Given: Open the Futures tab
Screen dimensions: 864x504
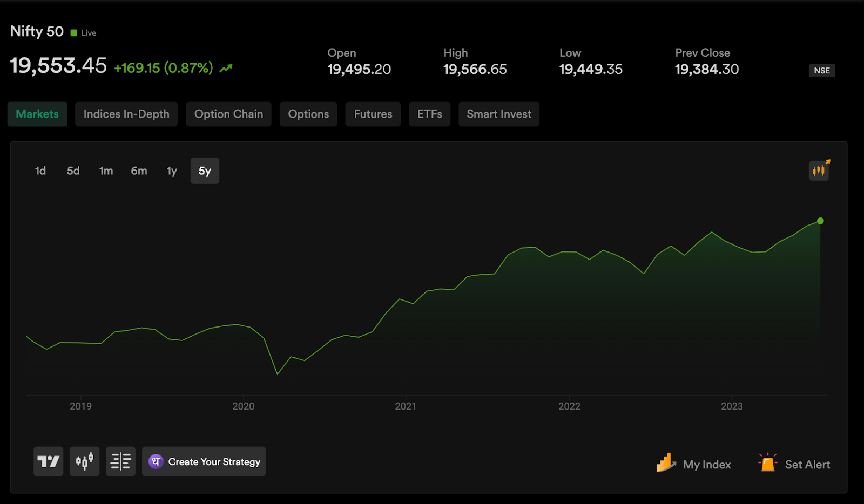Looking at the screenshot, I should [x=373, y=114].
